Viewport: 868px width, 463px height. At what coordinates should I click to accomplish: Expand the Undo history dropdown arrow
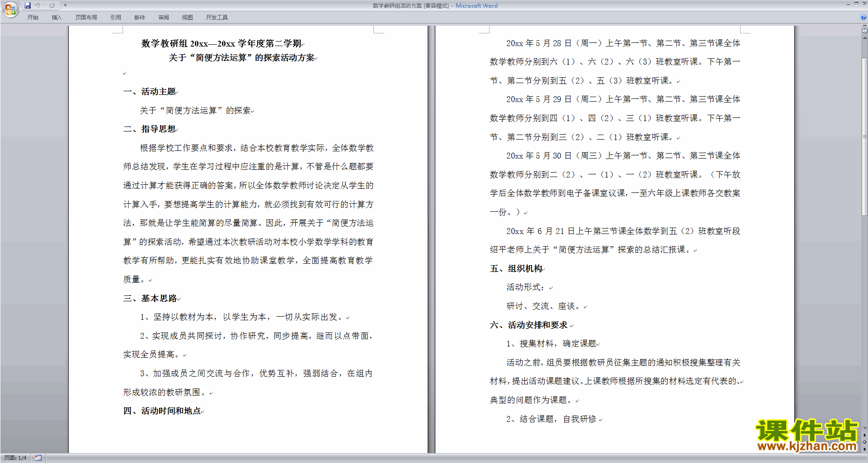(x=44, y=5)
